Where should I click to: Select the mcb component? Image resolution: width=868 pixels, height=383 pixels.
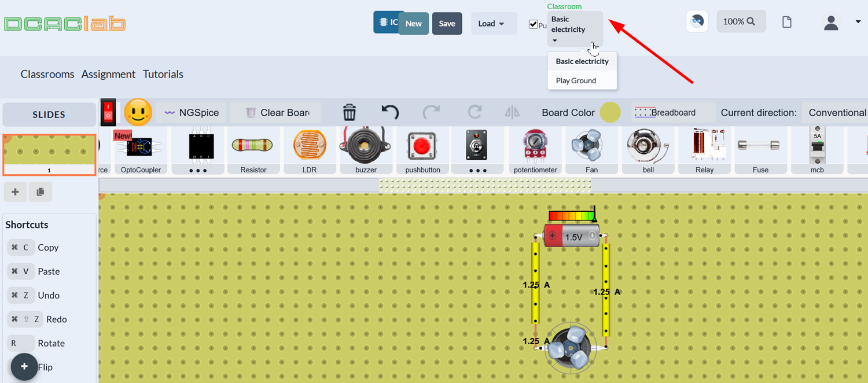coord(817,152)
